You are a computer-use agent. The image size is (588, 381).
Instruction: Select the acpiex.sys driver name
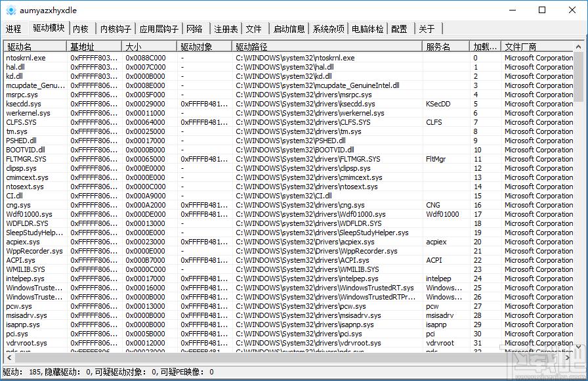[x=23, y=242]
